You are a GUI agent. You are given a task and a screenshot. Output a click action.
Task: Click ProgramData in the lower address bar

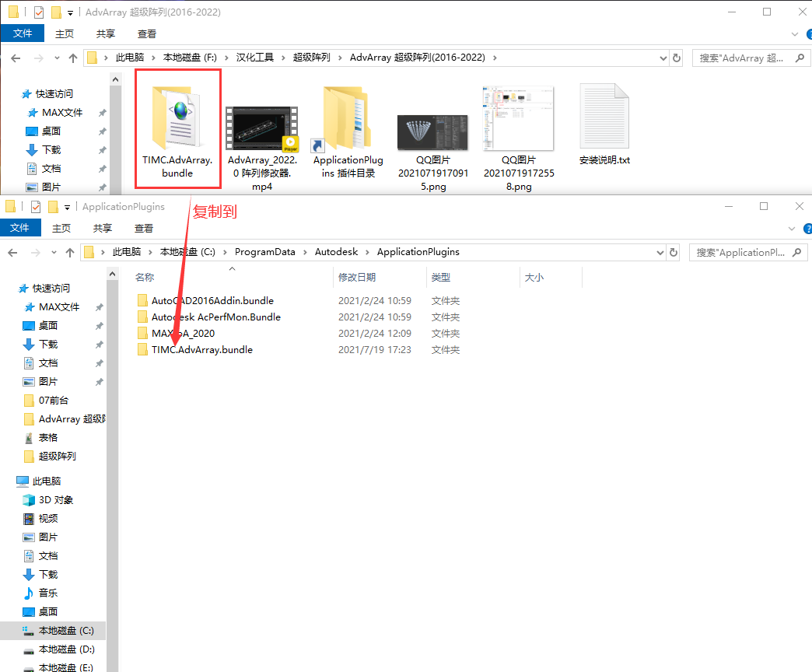tap(264, 252)
